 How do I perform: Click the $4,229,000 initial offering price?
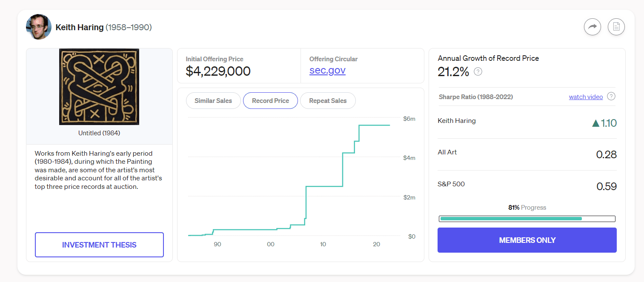(218, 71)
